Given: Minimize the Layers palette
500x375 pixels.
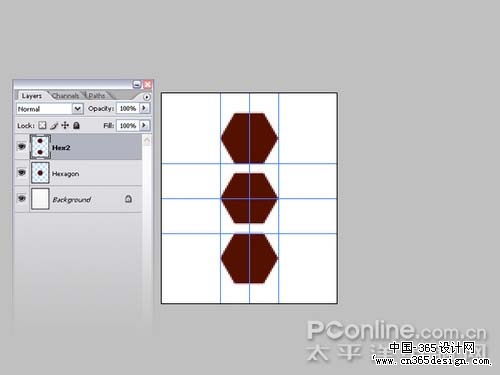Looking at the screenshot, I should [137, 84].
